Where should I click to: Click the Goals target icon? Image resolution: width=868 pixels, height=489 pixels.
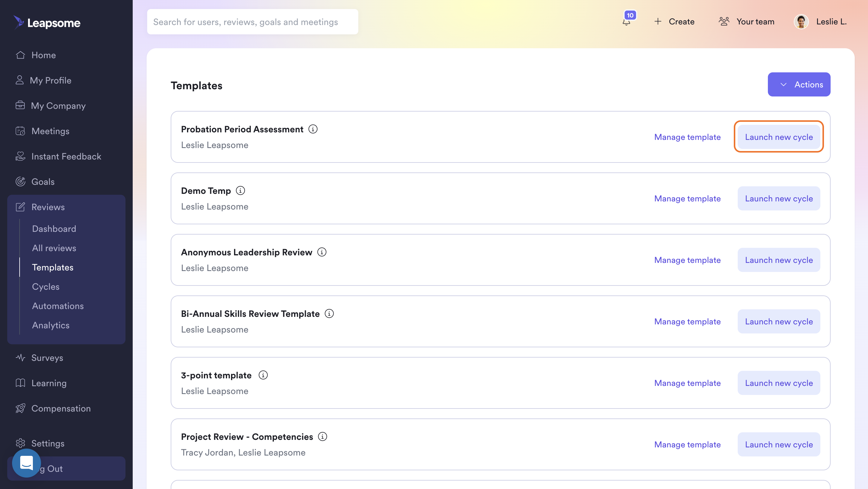point(20,181)
